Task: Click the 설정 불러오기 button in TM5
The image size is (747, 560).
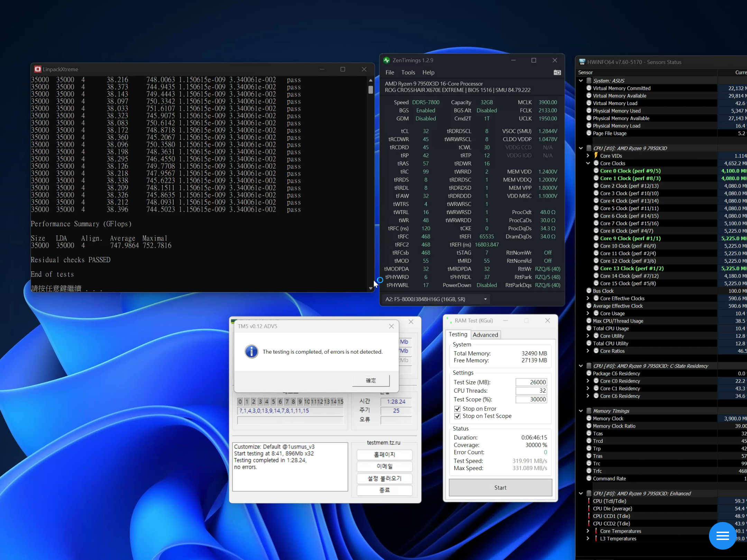Action: point(384,478)
